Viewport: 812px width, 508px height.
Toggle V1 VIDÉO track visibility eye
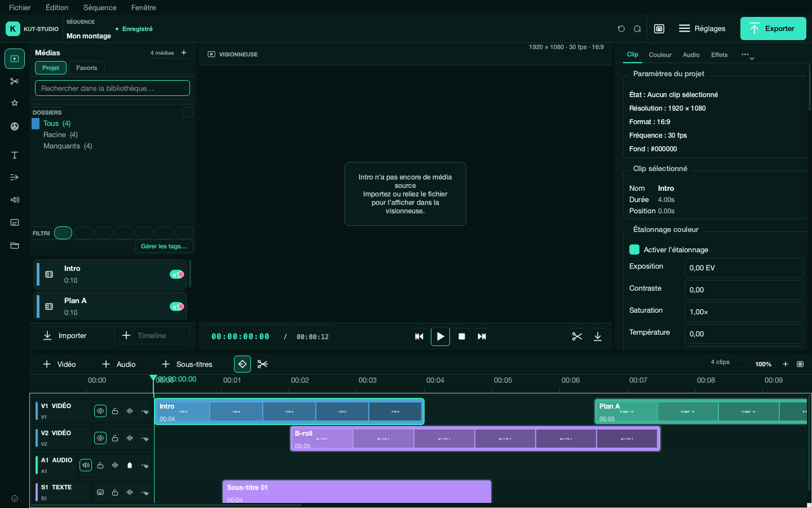click(x=100, y=411)
